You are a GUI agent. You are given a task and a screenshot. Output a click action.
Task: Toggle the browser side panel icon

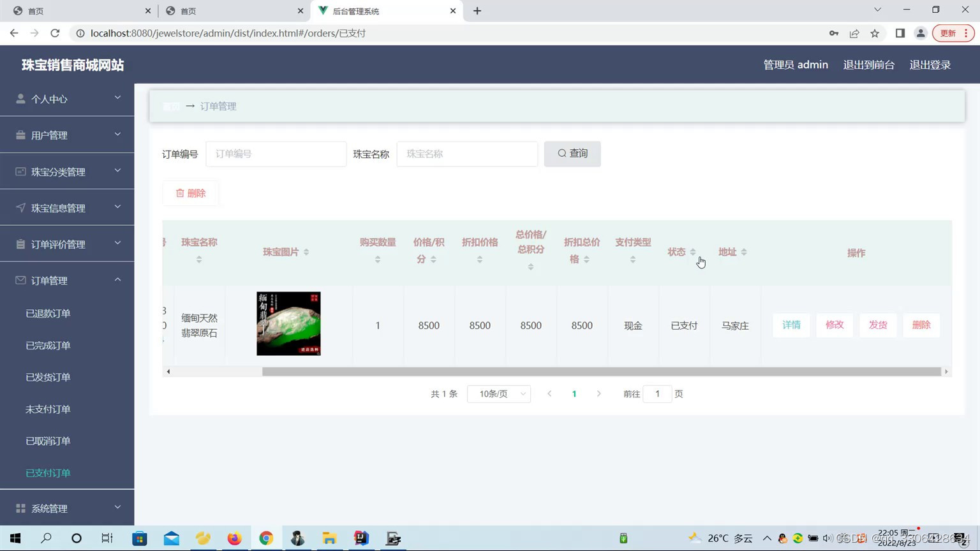(900, 33)
